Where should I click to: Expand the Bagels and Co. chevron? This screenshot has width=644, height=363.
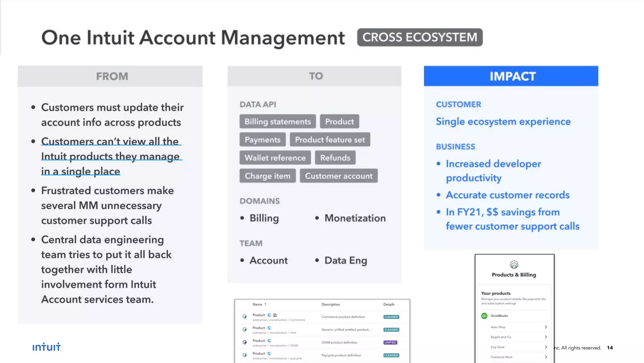[x=546, y=337]
